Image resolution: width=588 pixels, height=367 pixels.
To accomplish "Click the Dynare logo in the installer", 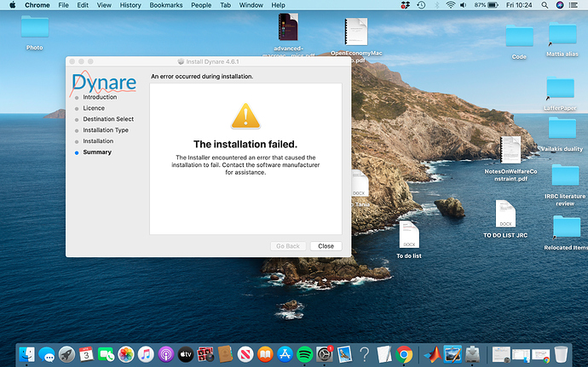I will coord(103,82).
